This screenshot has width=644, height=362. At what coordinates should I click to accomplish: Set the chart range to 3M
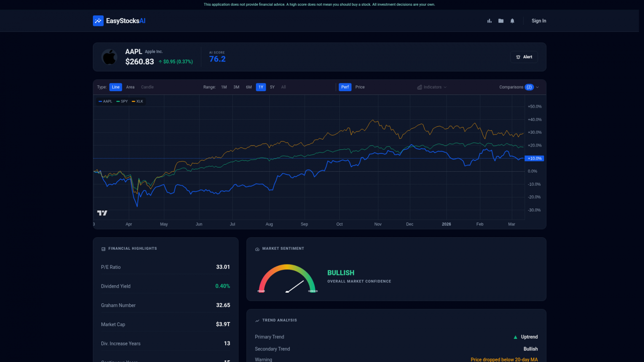pyautogui.click(x=236, y=87)
